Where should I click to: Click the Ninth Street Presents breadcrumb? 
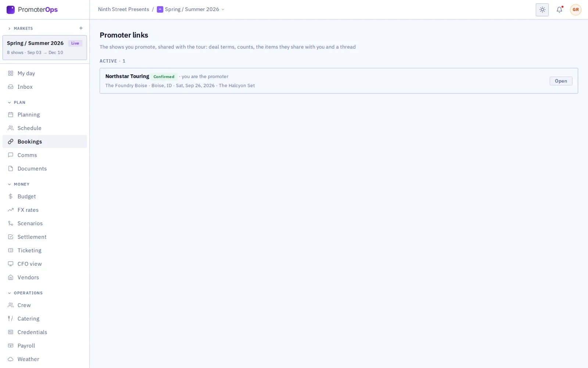pos(123,10)
